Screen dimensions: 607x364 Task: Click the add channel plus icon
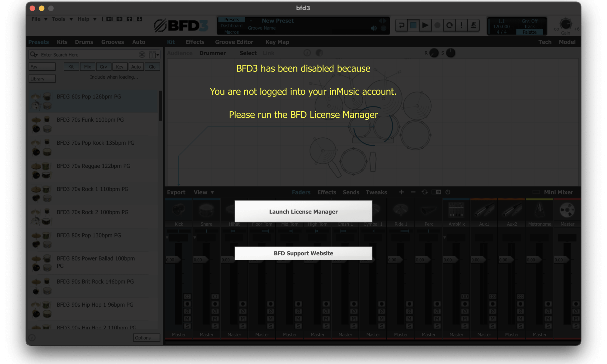(401, 192)
